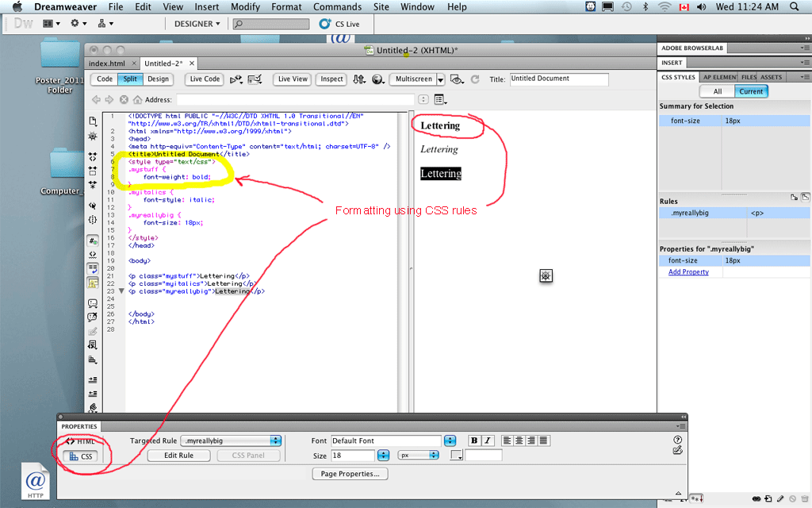Click the Title input field
The height and width of the screenshot is (508, 812).
pos(559,79)
